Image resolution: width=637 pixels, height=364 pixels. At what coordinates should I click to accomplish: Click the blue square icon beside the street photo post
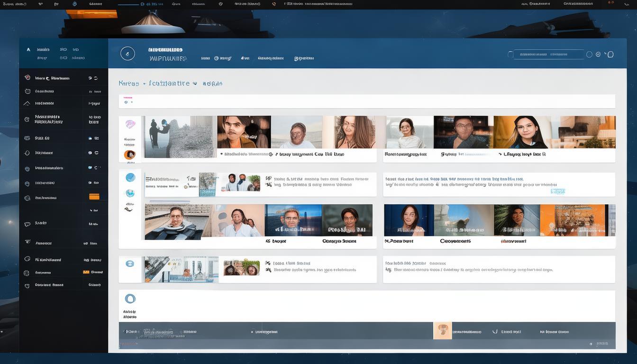tap(130, 264)
